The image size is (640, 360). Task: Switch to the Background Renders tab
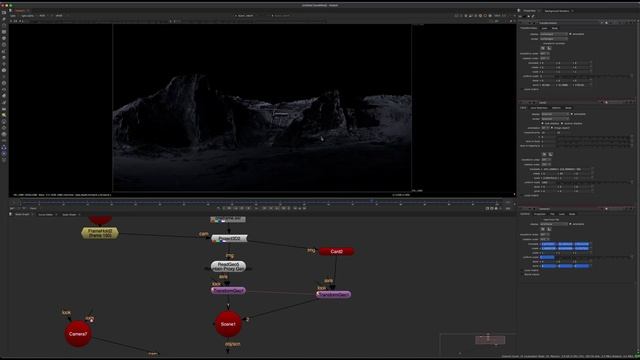[556, 11]
